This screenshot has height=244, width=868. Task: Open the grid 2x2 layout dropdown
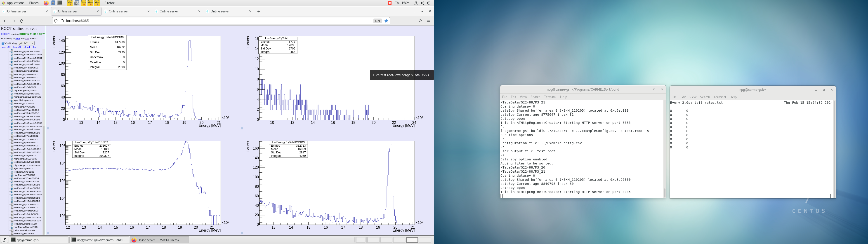tap(26, 43)
